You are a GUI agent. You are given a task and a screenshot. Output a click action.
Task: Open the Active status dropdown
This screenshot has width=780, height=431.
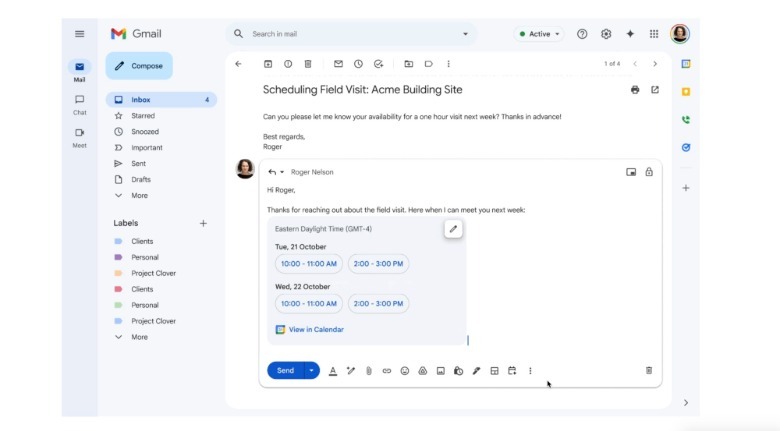(x=539, y=34)
